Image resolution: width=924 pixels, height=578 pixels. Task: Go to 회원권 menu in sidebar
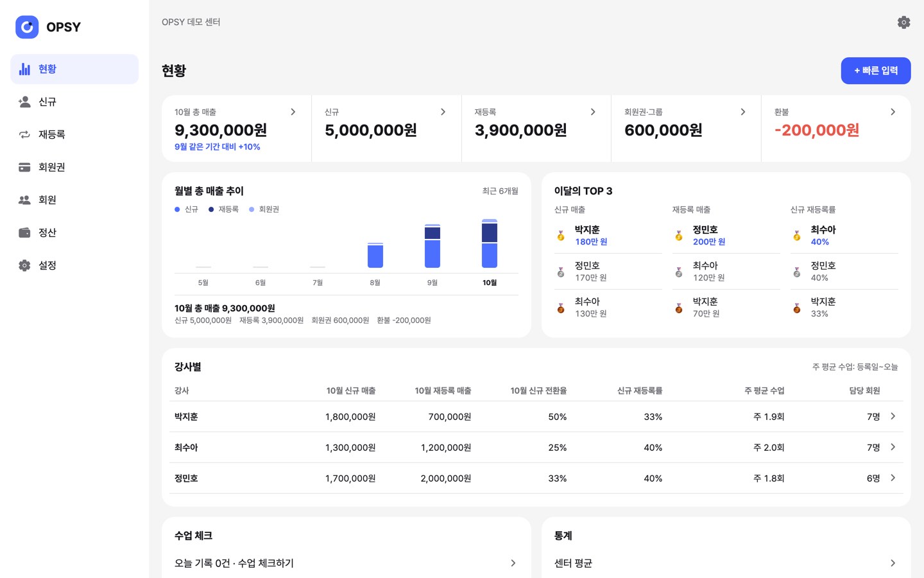click(74, 167)
